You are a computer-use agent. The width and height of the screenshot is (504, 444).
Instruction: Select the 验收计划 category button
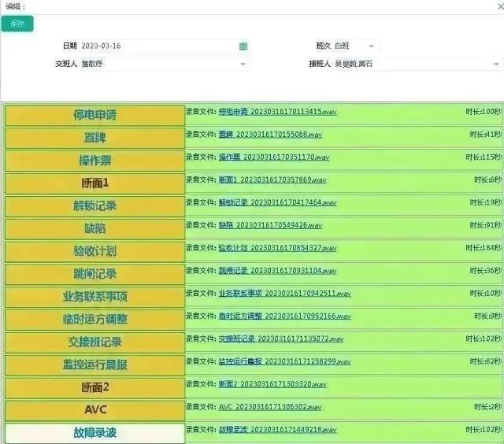click(94, 251)
